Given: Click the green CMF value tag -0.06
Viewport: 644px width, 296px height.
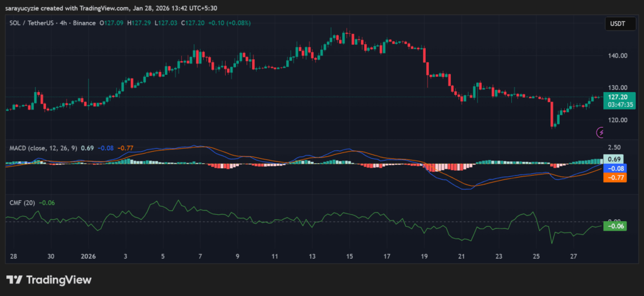Looking at the screenshot, I should (x=615, y=226).
